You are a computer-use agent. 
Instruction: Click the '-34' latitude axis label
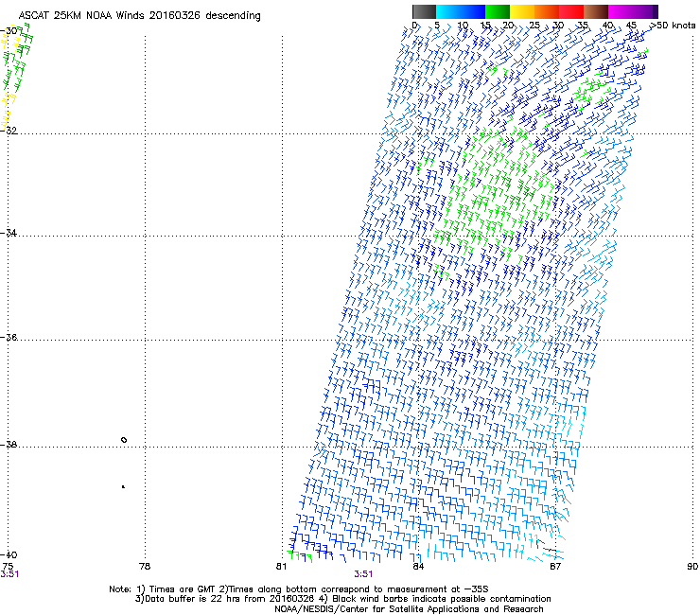[x=9, y=233]
